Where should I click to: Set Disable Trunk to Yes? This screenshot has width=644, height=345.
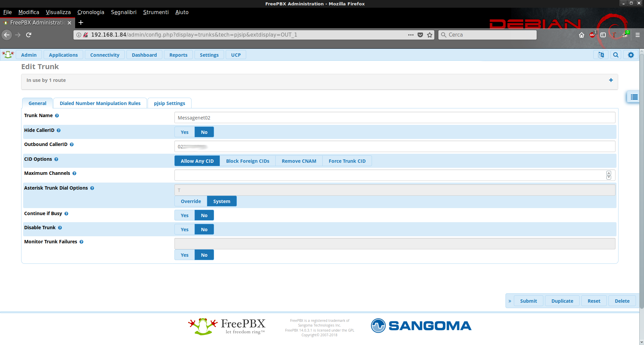point(184,230)
